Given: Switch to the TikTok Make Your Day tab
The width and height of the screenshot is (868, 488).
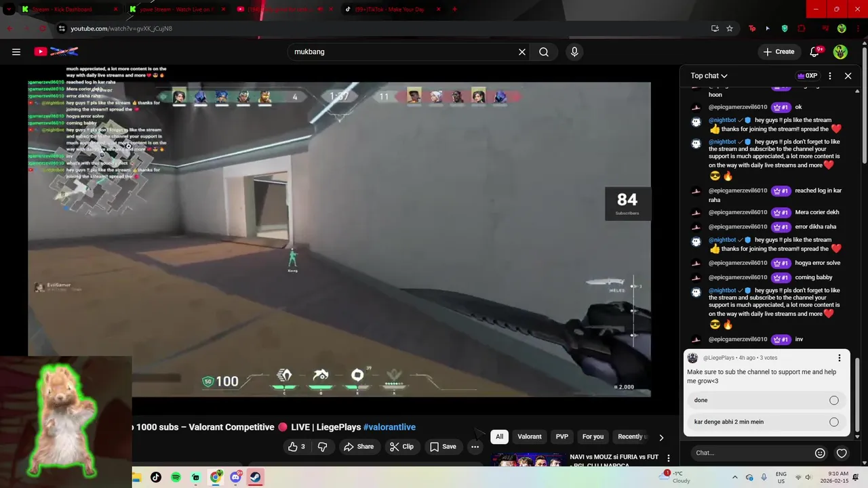Looking at the screenshot, I should coord(392,9).
